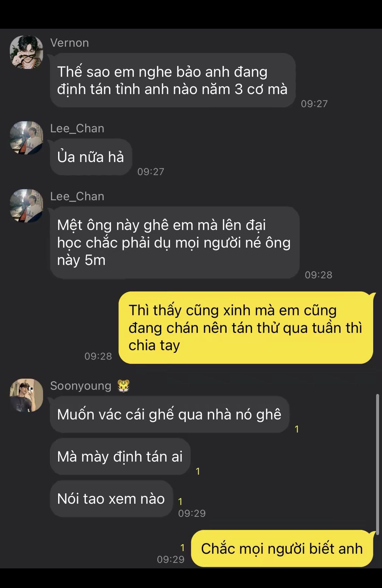The image size is (382, 588).
Task: Open Vernon's profile picture
Action: click(26, 52)
